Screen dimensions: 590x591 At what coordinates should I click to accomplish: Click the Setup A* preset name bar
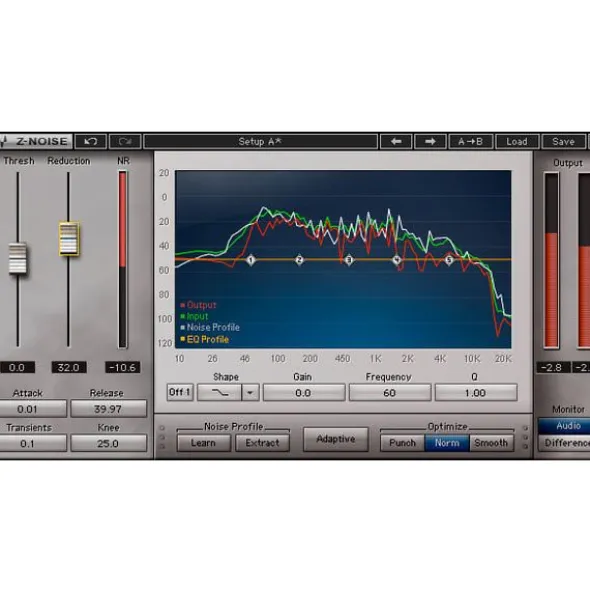coord(260,141)
